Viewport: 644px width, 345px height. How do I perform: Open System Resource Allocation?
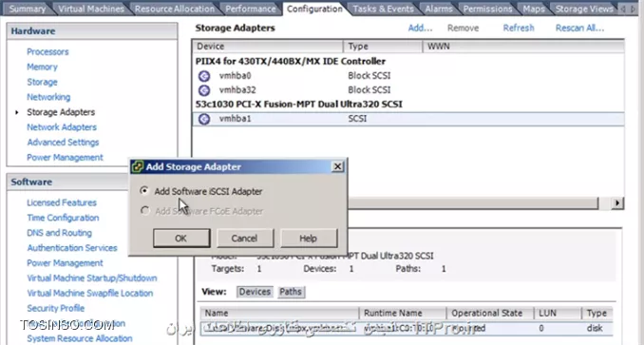pos(80,338)
